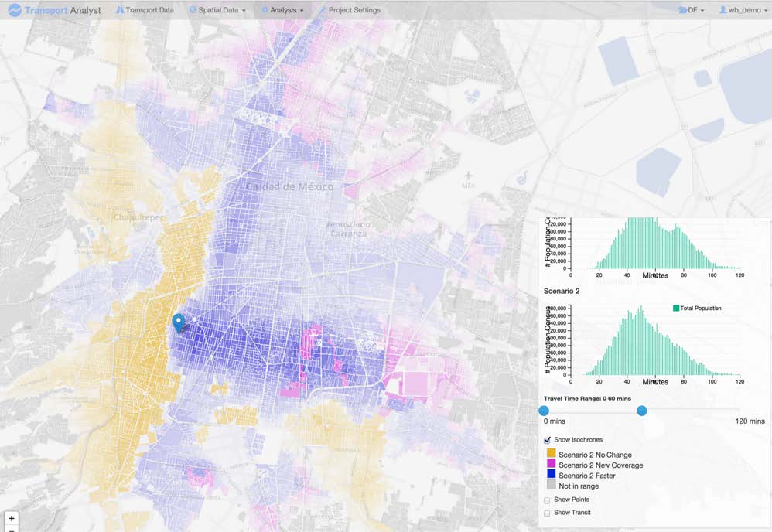Click the Transport Analyst logo icon
772x532 pixels.
[x=15, y=10]
